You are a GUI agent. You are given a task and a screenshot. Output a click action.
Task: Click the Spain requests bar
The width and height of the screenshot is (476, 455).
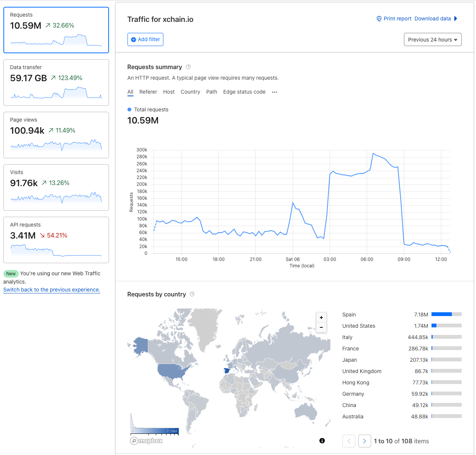pos(447,314)
